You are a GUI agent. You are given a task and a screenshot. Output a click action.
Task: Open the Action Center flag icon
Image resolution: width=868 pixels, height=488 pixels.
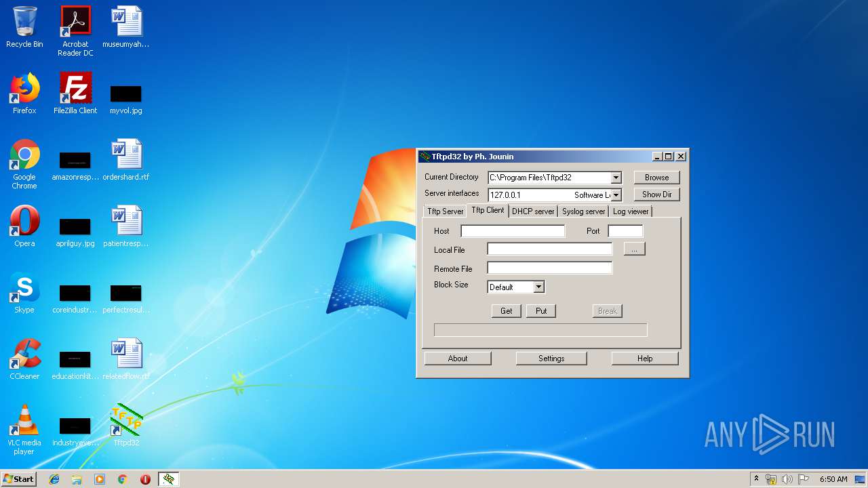tap(804, 479)
